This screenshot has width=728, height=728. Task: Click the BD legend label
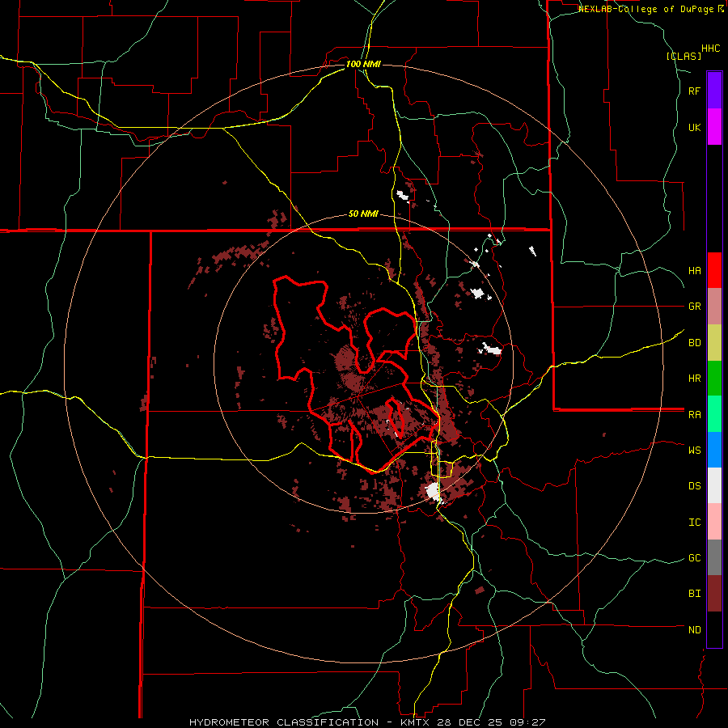click(694, 343)
